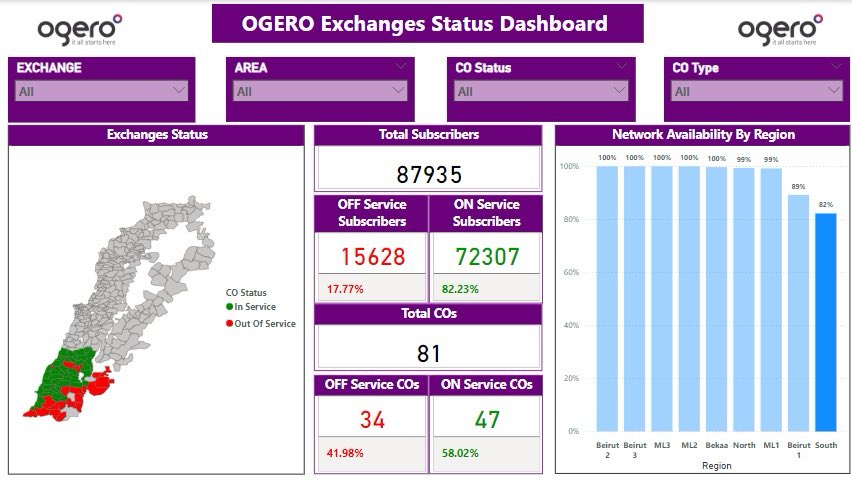This screenshot has width=852, height=480.
Task: Click the 89% label above Beirut 1 bar
Action: pyautogui.click(x=798, y=186)
